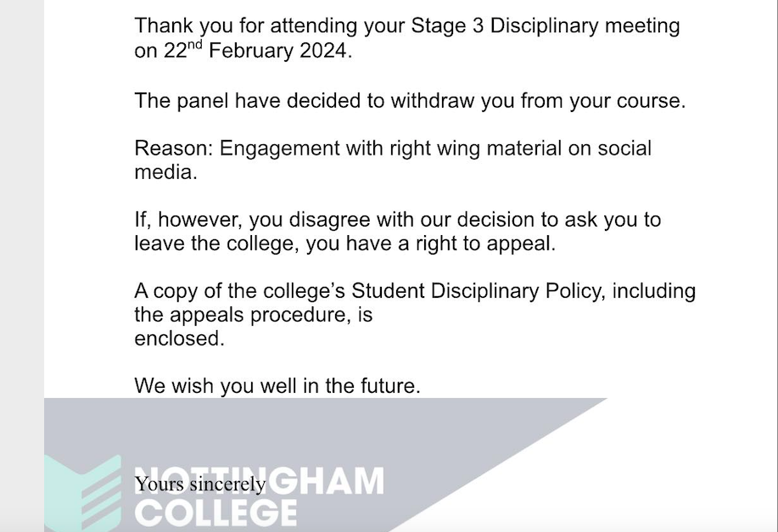Click the "February 2024" date text
Viewport: 778px width, 532px height.
click(279, 51)
